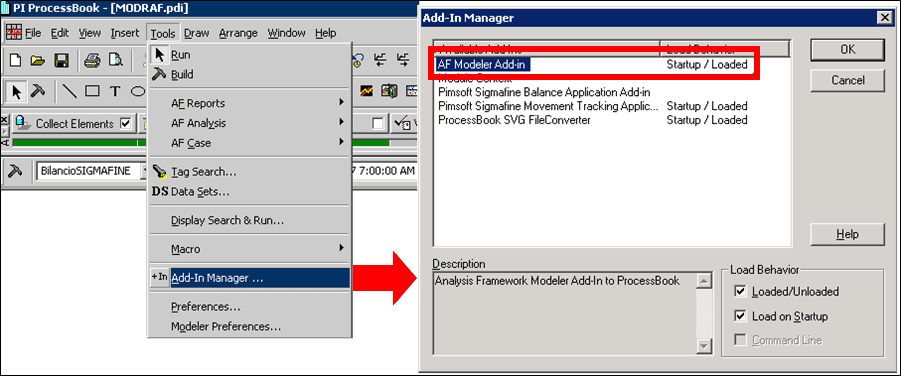Open the View menu
Screen dimensions: 901x376
click(x=90, y=33)
